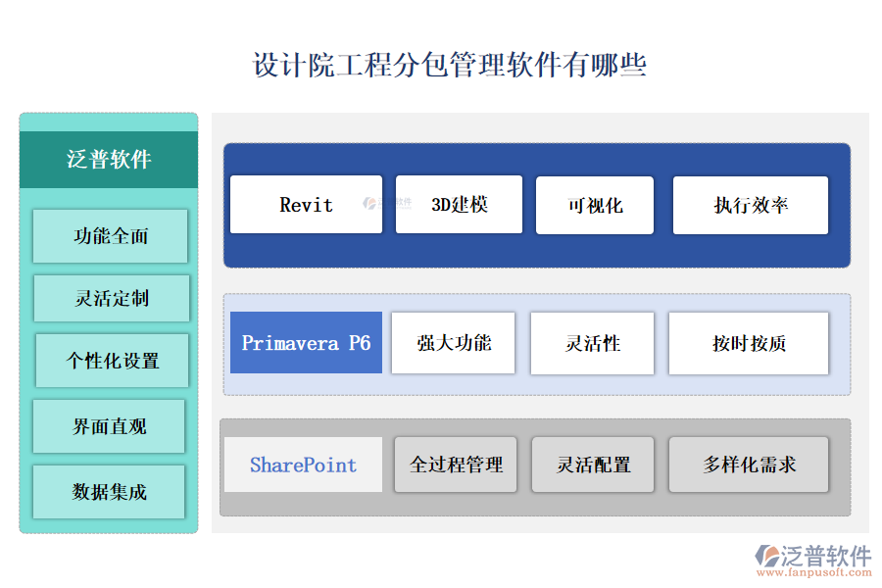Click the 灵活定制 sidebar entry
882x588 pixels.
(x=110, y=298)
